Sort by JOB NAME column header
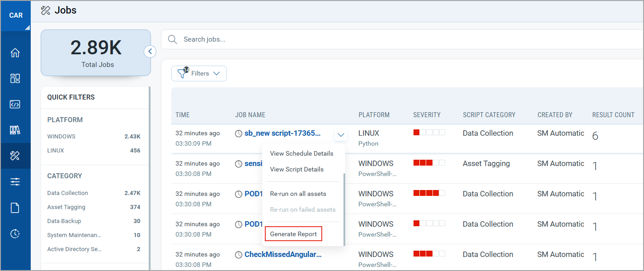 pyautogui.click(x=250, y=115)
